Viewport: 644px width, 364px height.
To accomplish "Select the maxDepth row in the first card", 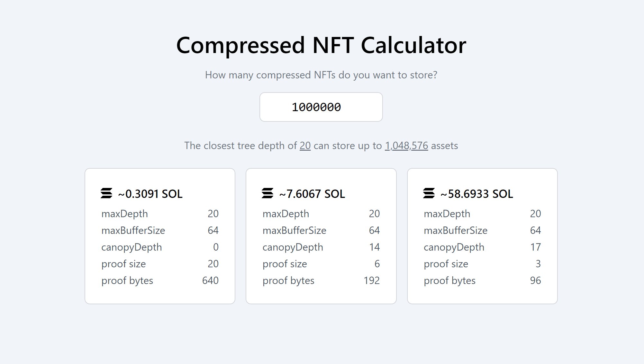I will (125, 213).
